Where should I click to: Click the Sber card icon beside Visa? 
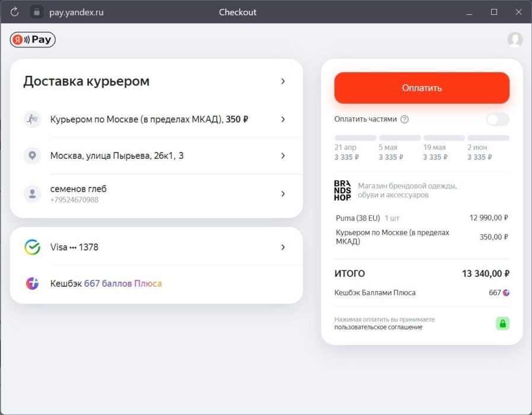pyautogui.click(x=32, y=247)
